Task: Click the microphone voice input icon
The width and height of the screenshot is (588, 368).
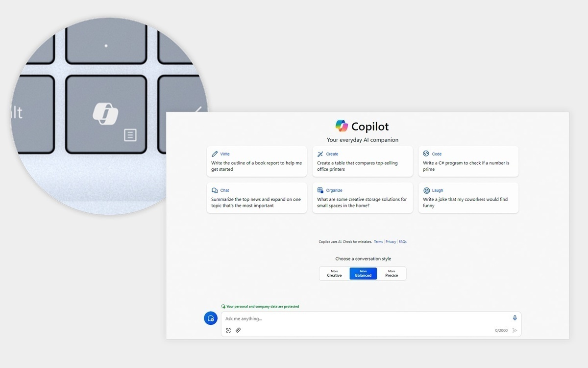Action: (x=514, y=318)
